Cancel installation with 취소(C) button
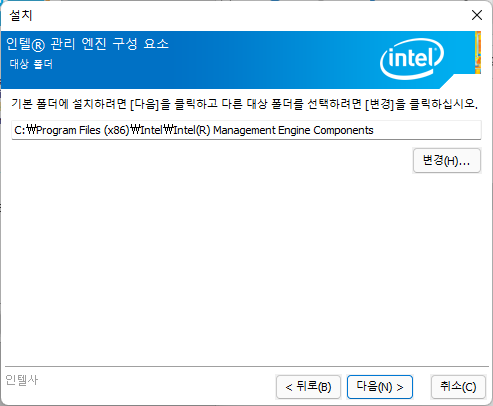Image resolution: width=493 pixels, height=406 pixels. click(x=458, y=387)
